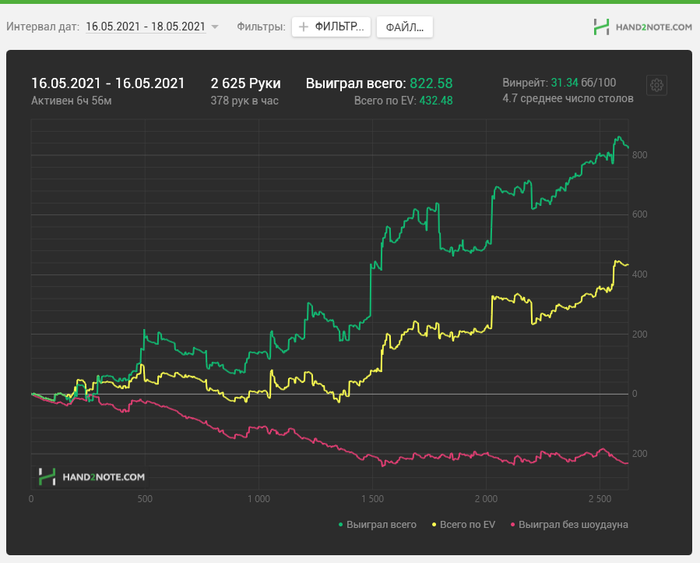The width and height of the screenshot is (700, 563).
Task: Click the chart date heading 16.05.2021 - 16.05.2021
Action: pyautogui.click(x=108, y=83)
